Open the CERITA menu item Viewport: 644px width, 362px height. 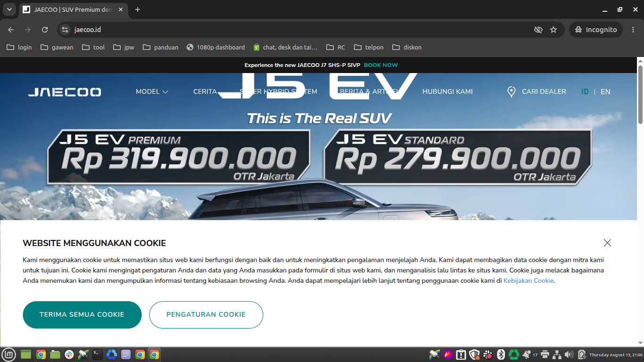205,92
